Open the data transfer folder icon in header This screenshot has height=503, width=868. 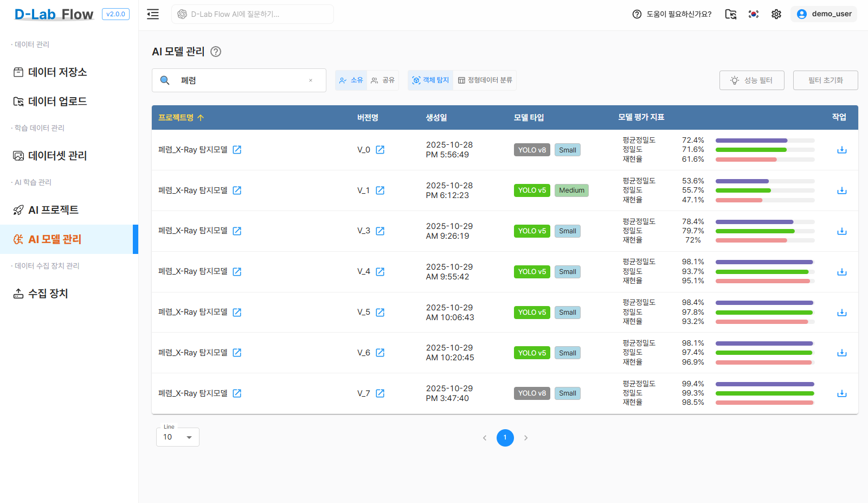pyautogui.click(x=730, y=14)
